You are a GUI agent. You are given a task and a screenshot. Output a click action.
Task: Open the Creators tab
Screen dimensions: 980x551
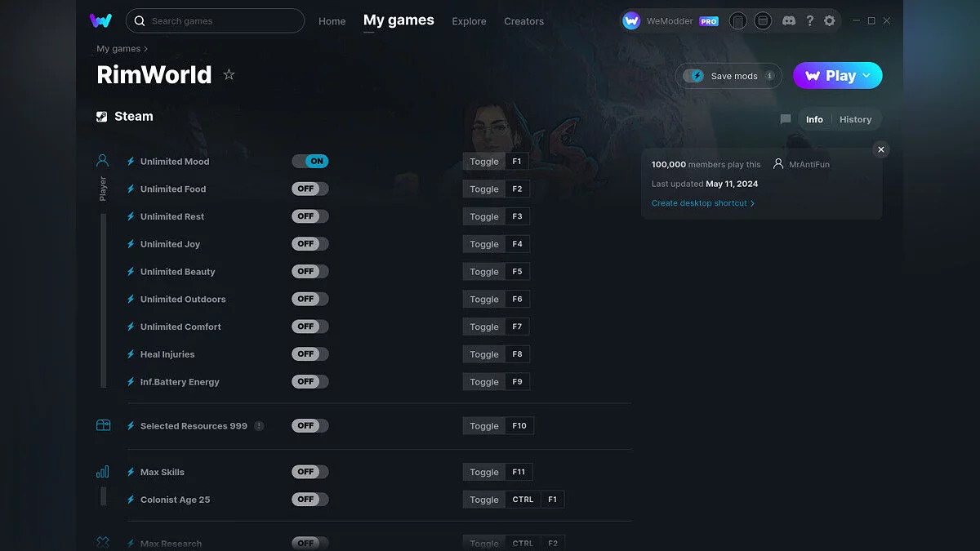coord(523,21)
